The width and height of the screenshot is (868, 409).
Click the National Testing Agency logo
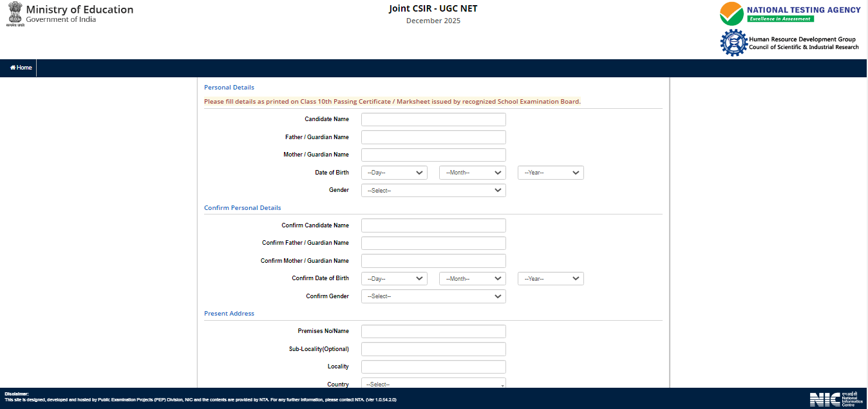(790, 14)
